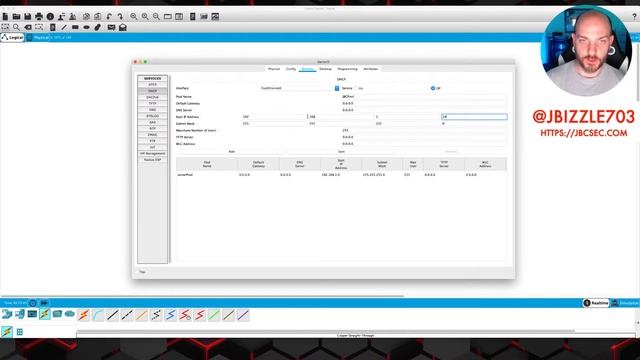The height and width of the screenshot is (360, 640).
Task: Open the Desktop tab
Action: pos(325,69)
